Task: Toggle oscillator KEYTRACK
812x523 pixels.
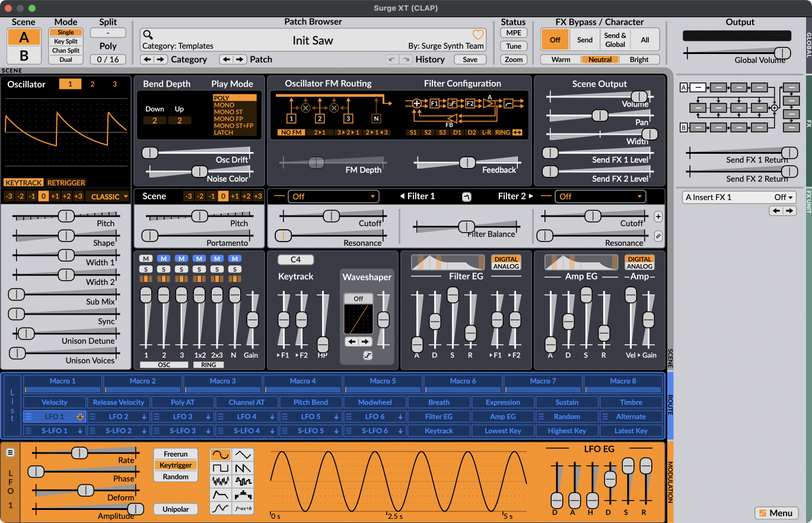Action: click(x=24, y=183)
